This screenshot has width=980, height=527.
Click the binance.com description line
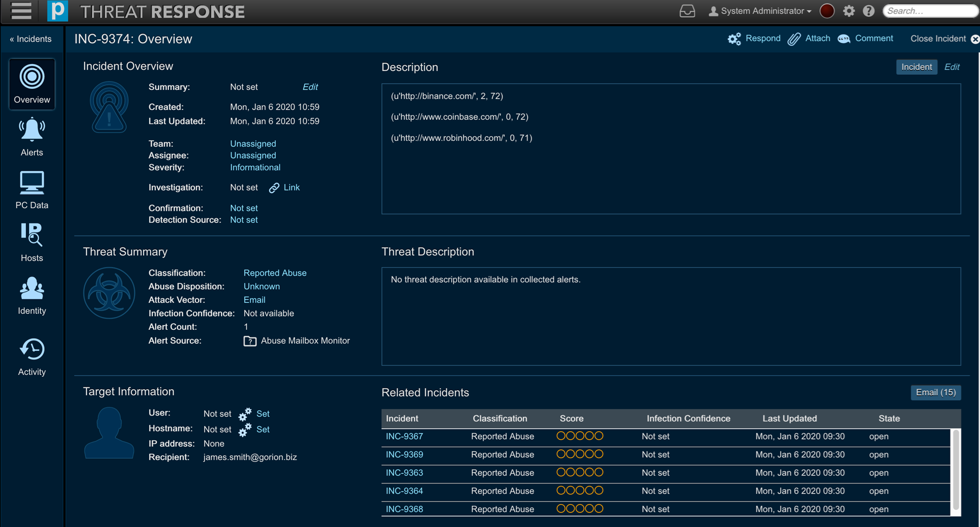point(447,96)
